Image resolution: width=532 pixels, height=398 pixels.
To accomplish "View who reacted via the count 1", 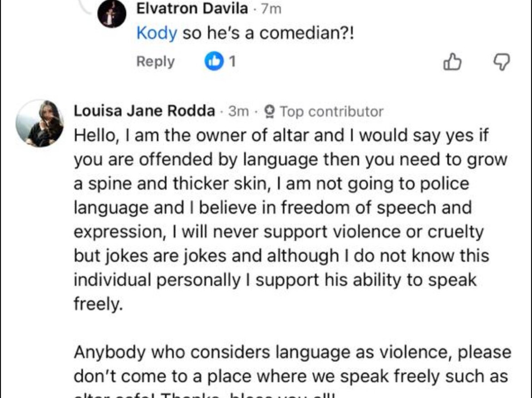I will tap(232, 62).
